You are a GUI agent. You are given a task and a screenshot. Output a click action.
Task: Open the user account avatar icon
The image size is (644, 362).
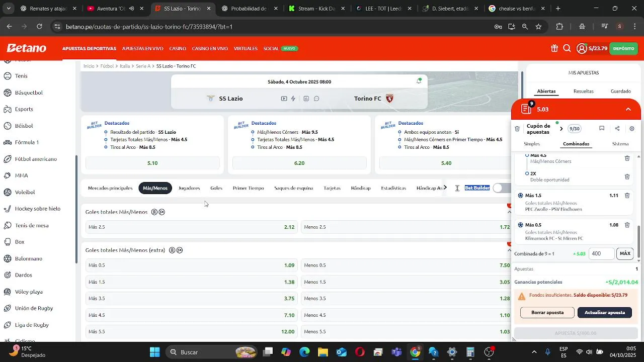[x=582, y=48]
